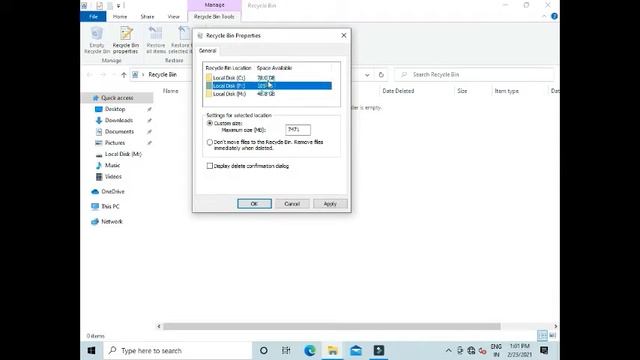Open the Windows Start menu

tap(91, 351)
